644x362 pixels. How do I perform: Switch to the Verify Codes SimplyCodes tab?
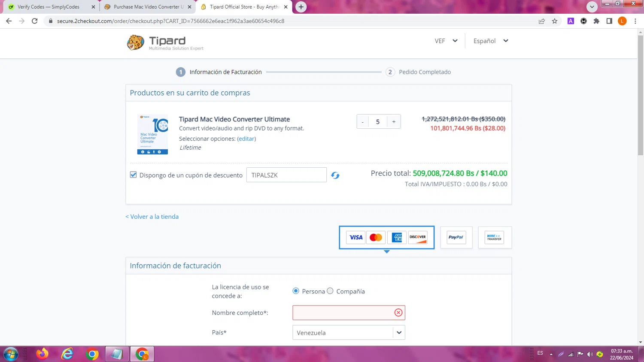pyautogui.click(x=48, y=7)
